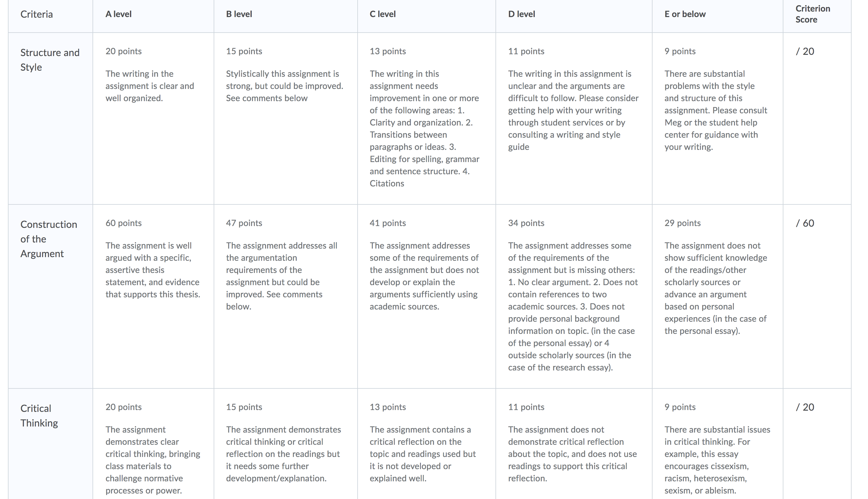Select 11 points D level Critical Thinking

pyautogui.click(x=574, y=444)
